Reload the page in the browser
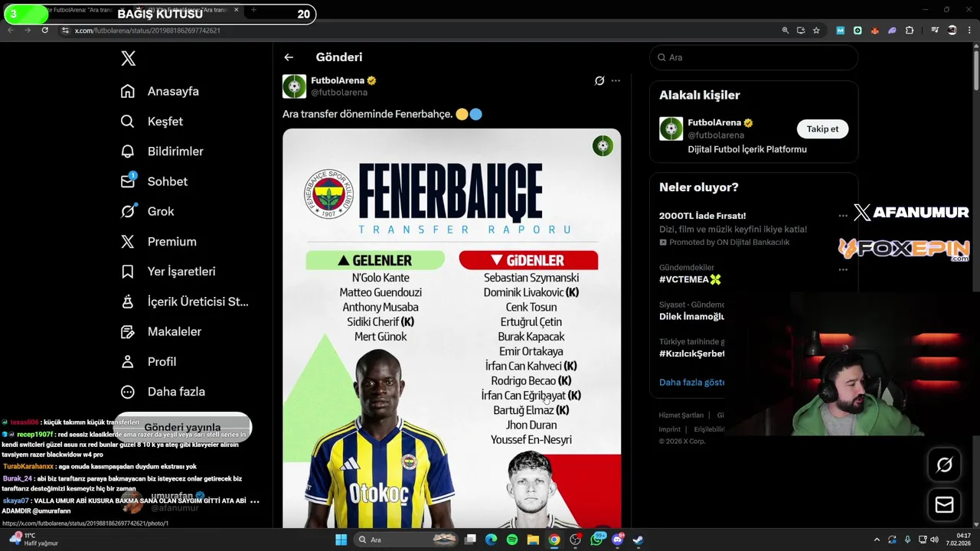Viewport: 980px width, 551px height. (x=45, y=30)
